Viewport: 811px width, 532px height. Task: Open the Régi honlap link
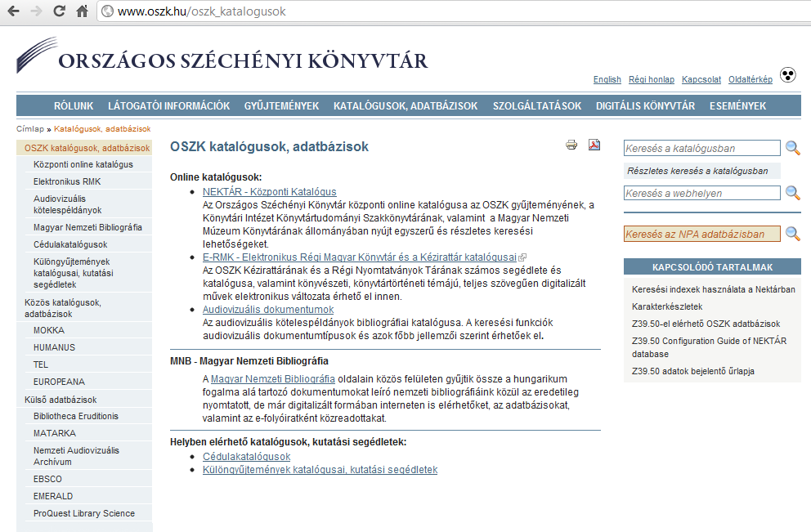tap(652, 79)
